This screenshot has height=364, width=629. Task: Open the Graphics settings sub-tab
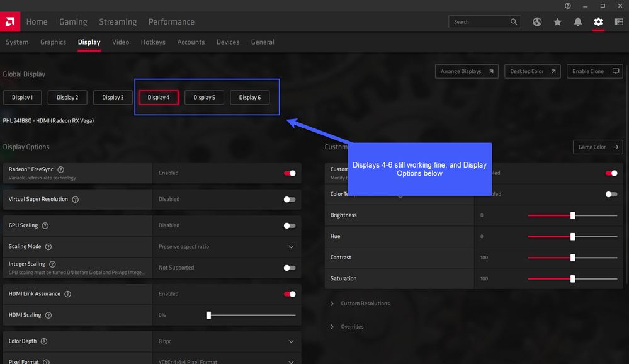coord(53,42)
